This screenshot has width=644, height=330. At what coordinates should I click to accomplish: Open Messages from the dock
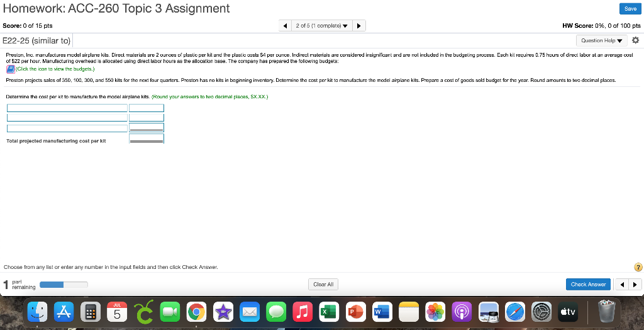277,312
